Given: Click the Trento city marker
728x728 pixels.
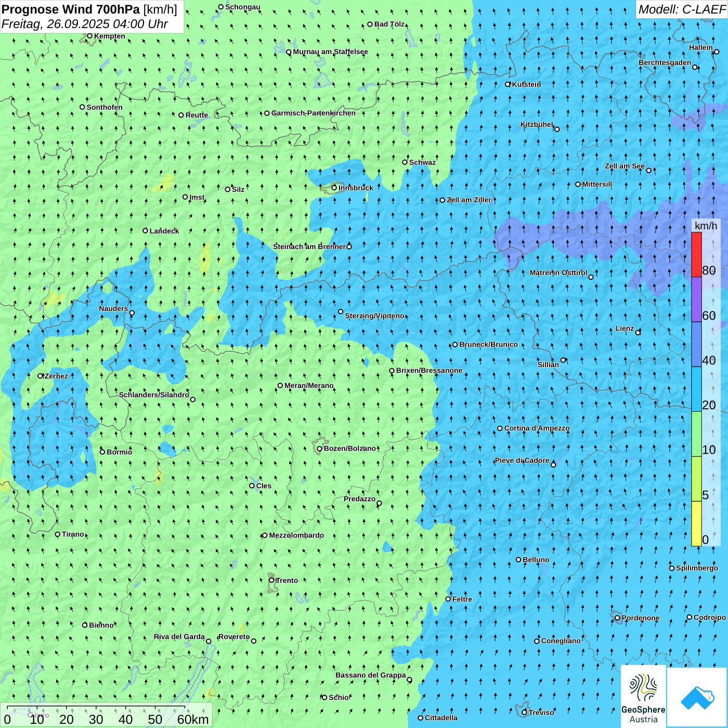Looking at the screenshot, I should tap(271, 580).
